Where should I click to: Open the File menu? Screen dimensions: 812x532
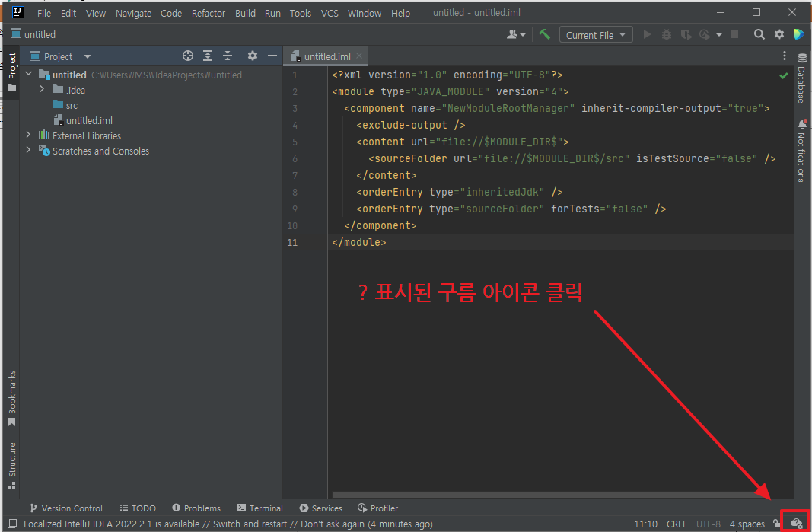tap(44, 14)
